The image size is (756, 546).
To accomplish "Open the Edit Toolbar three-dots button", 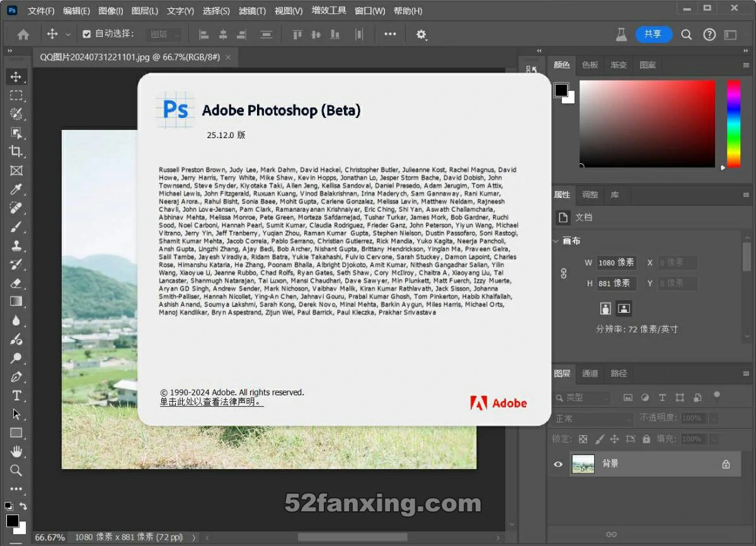I will pos(16,489).
